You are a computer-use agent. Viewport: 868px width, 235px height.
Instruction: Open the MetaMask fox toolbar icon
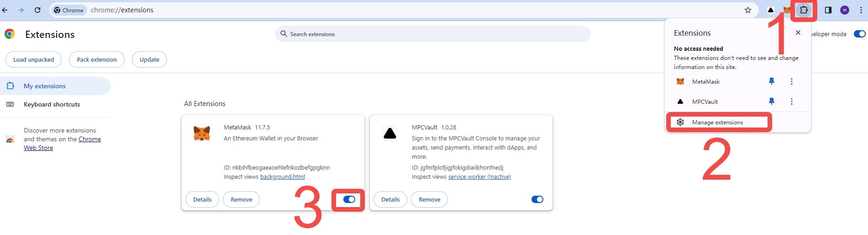(x=787, y=10)
